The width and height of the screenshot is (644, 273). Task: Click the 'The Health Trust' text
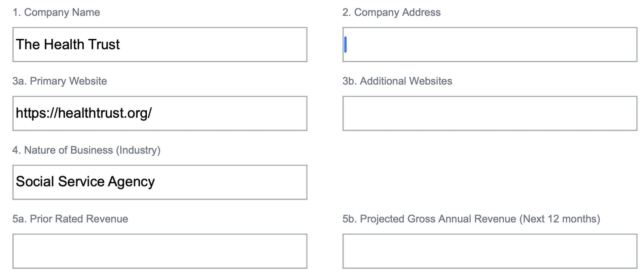click(68, 45)
